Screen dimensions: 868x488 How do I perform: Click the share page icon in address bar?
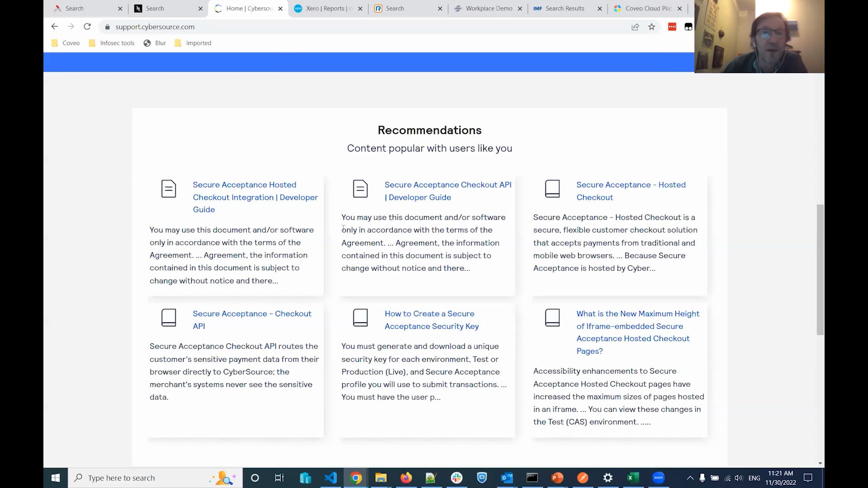tap(635, 27)
